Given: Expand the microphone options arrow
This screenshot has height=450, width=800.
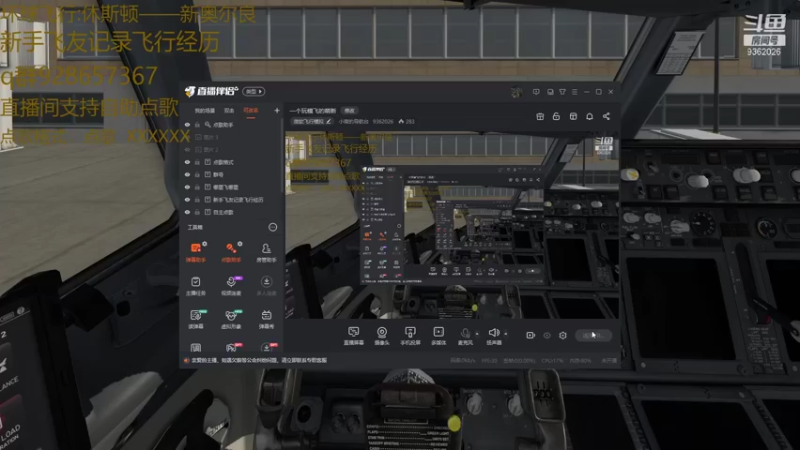Looking at the screenshot, I should click(477, 334).
